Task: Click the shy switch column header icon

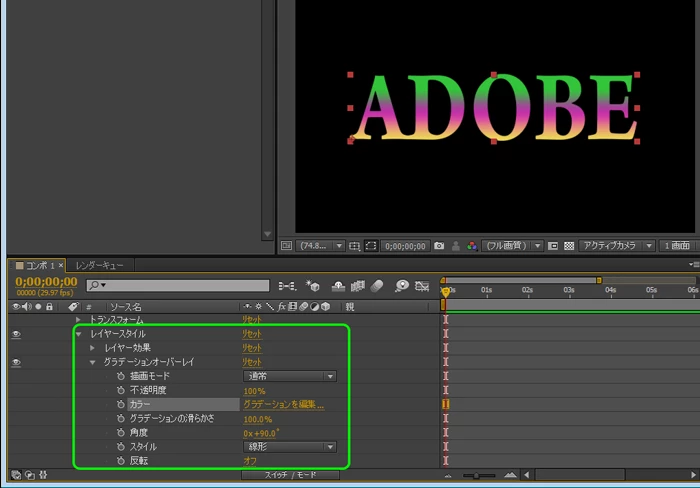Action: 247,307
